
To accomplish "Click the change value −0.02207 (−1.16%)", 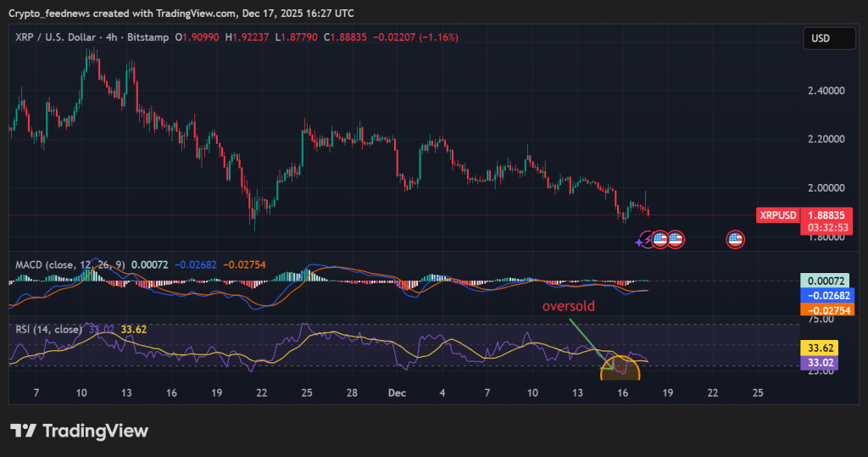I will pyautogui.click(x=415, y=37).
